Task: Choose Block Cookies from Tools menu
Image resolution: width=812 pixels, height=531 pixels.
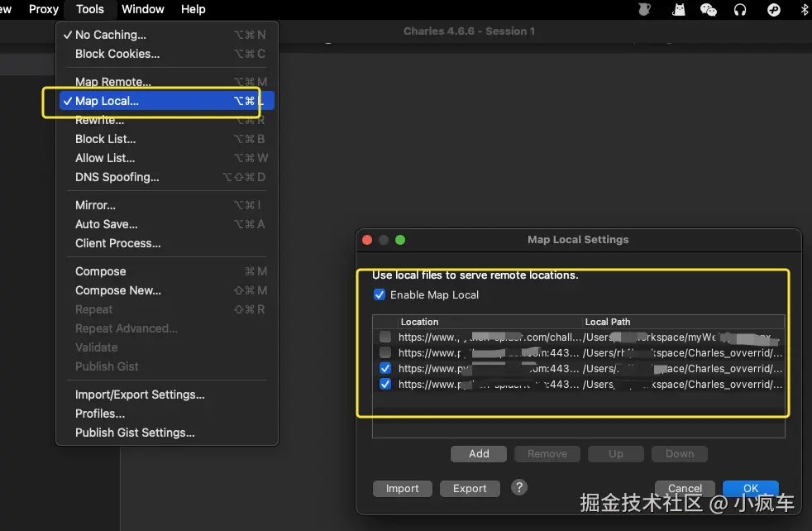Action: 167,54
